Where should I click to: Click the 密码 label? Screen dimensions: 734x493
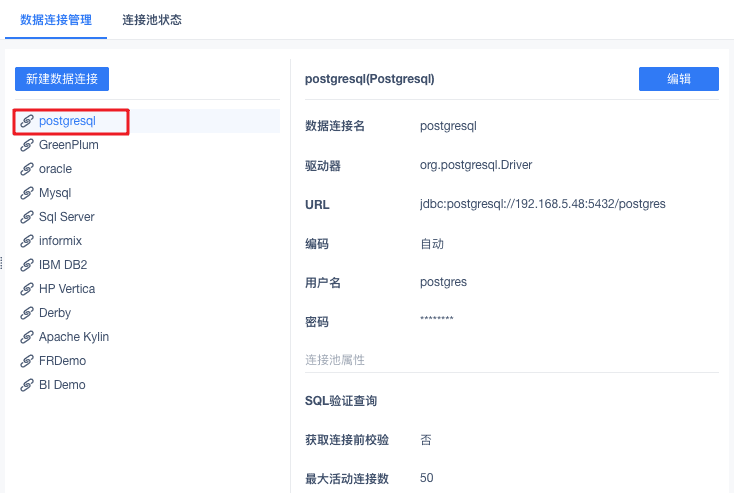317,322
